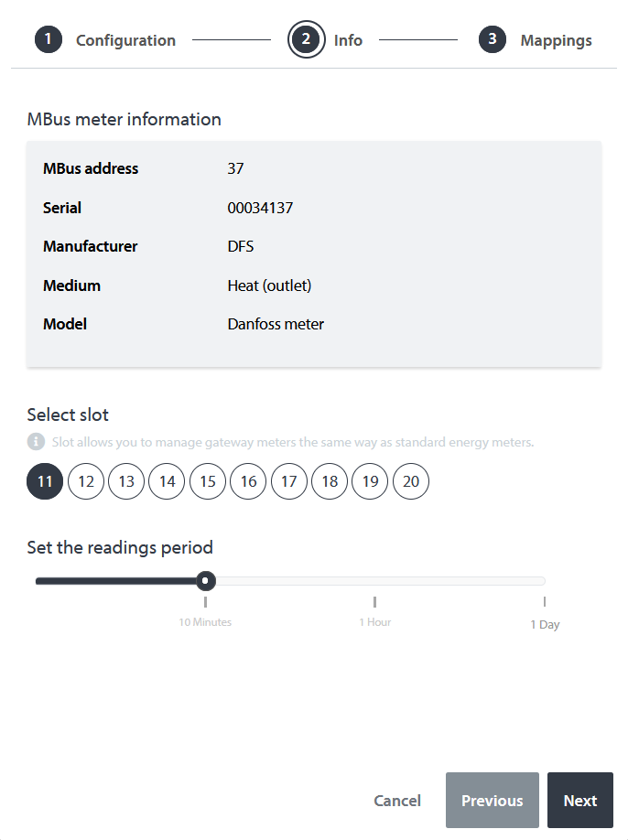Click the 10 Minutes slider label
The image size is (628, 840).
(205, 621)
